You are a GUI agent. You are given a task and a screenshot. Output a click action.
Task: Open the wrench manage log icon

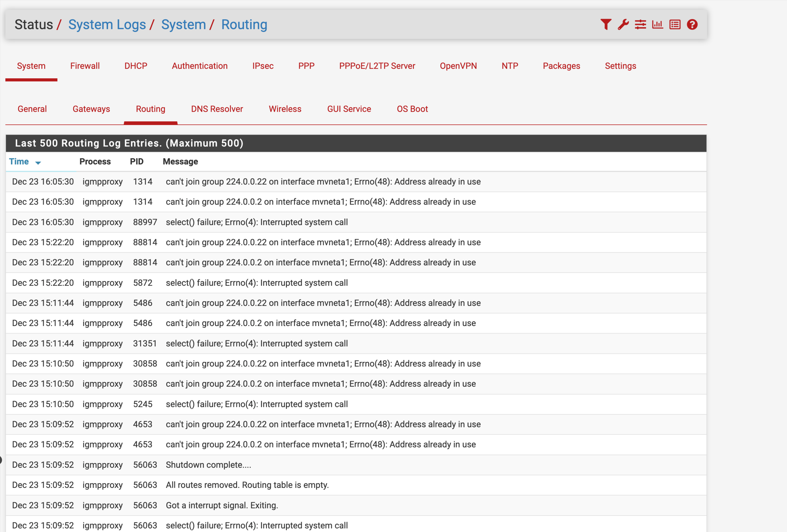[x=623, y=25]
